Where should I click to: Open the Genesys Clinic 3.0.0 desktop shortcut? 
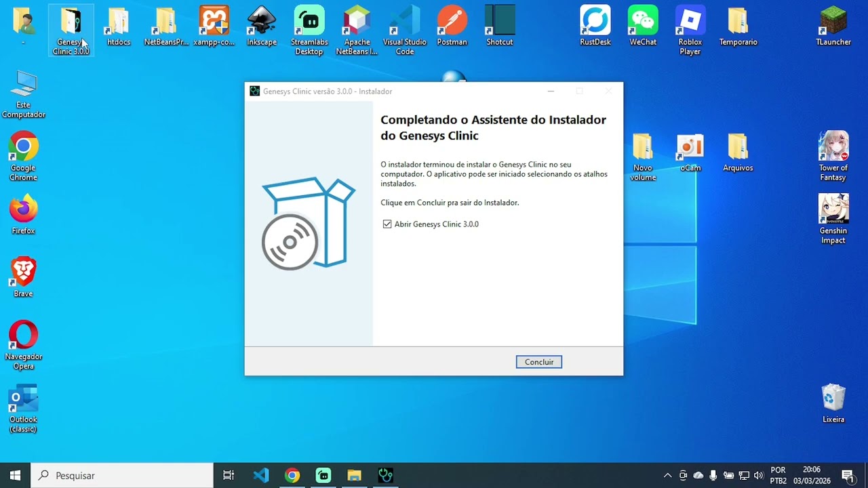coord(71,30)
